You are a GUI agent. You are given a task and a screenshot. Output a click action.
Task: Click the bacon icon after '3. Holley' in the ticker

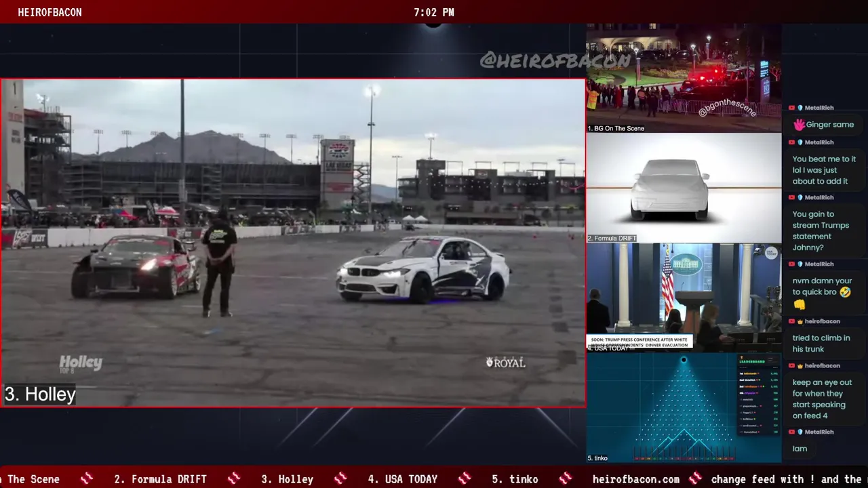(x=340, y=479)
